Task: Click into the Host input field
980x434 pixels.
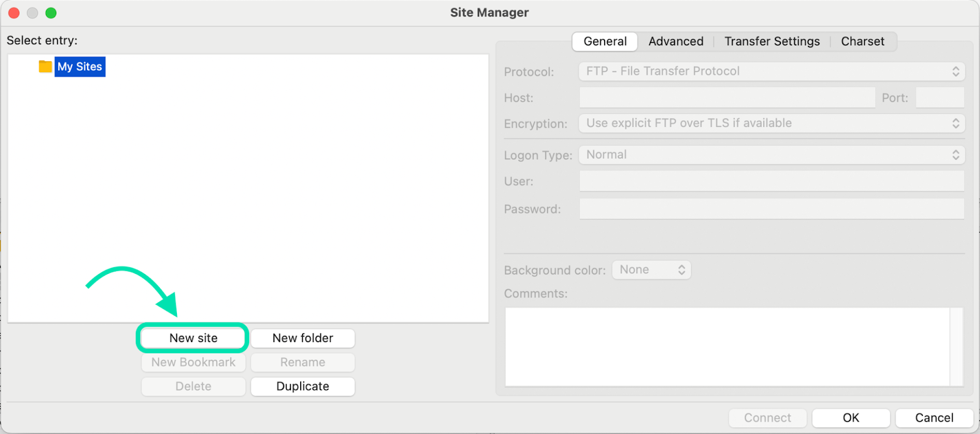Action: point(727,97)
